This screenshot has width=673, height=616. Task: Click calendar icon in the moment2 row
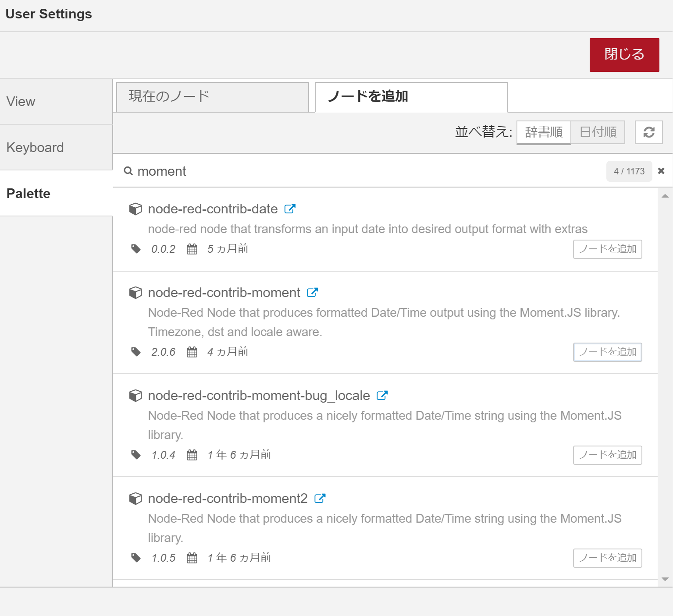pyautogui.click(x=192, y=558)
